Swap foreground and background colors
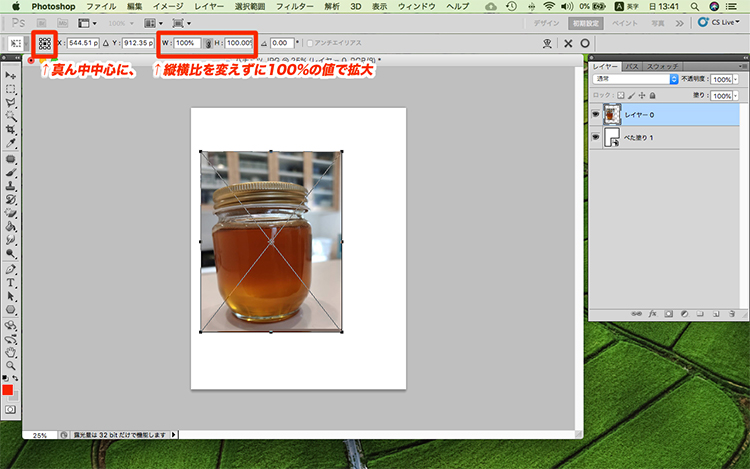This screenshot has width=750, height=469. point(15,378)
